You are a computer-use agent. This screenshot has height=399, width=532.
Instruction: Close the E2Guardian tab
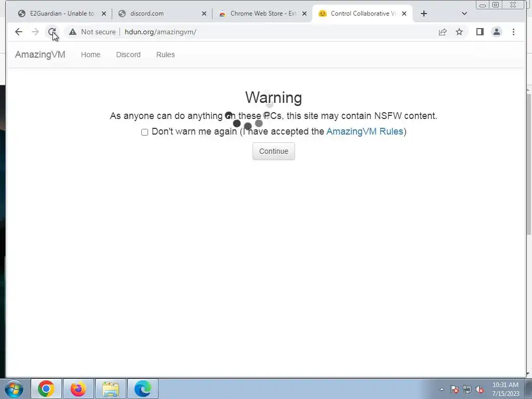[x=104, y=14]
